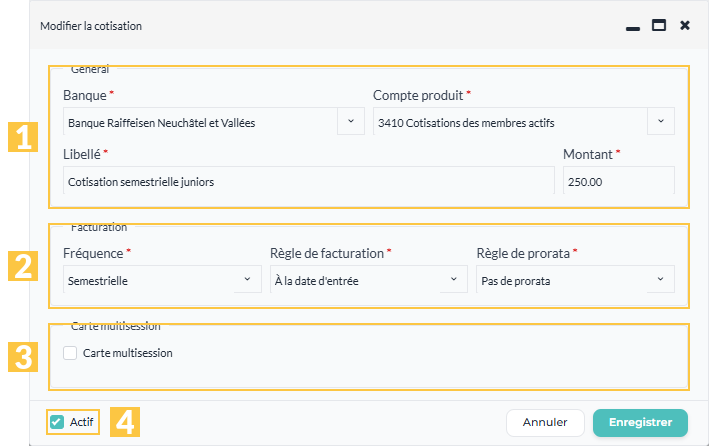
Task: Enable the Carte multisession checkbox
Action: (70, 353)
